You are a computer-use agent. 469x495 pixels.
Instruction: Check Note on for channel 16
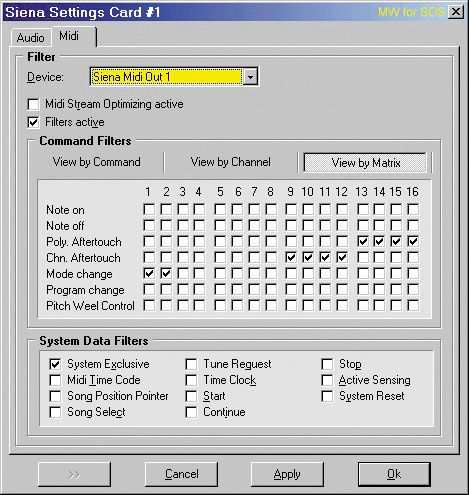tap(413, 209)
